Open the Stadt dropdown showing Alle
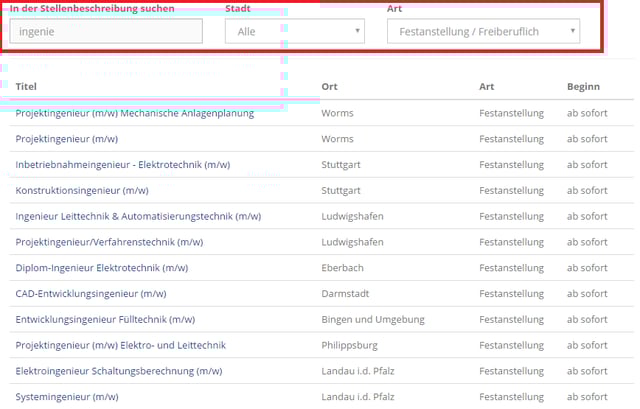640x409 pixels. (295, 31)
